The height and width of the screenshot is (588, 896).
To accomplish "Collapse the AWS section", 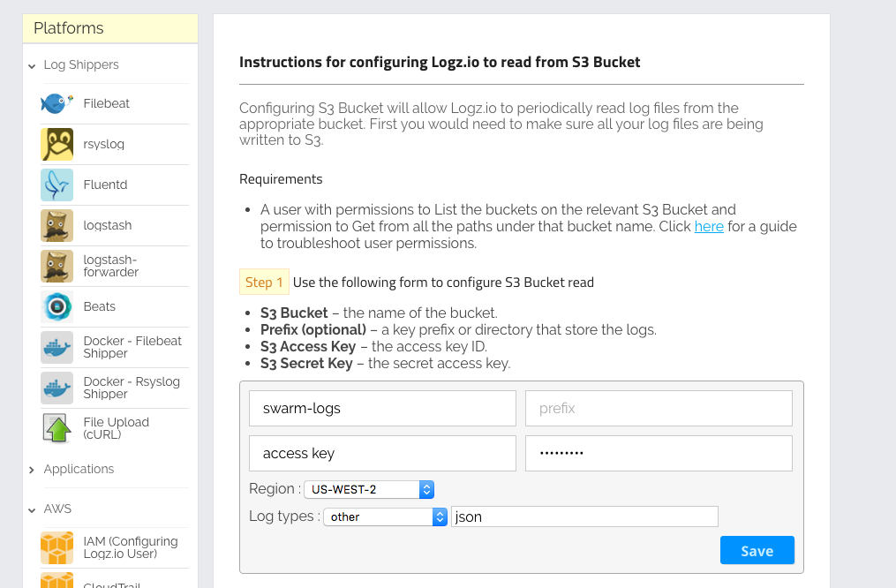I will (32, 509).
